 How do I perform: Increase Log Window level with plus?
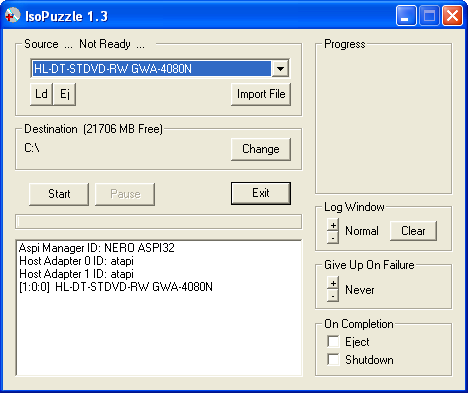coord(333,225)
